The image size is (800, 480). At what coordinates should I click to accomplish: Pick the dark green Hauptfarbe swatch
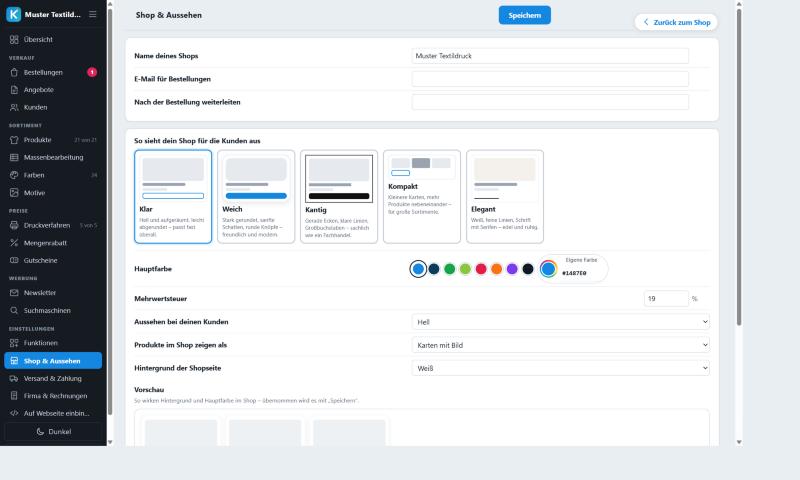point(449,269)
